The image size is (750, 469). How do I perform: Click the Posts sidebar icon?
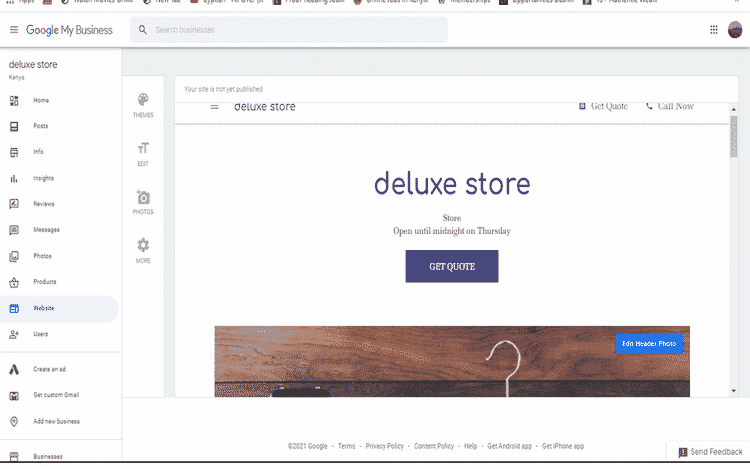coord(14,126)
